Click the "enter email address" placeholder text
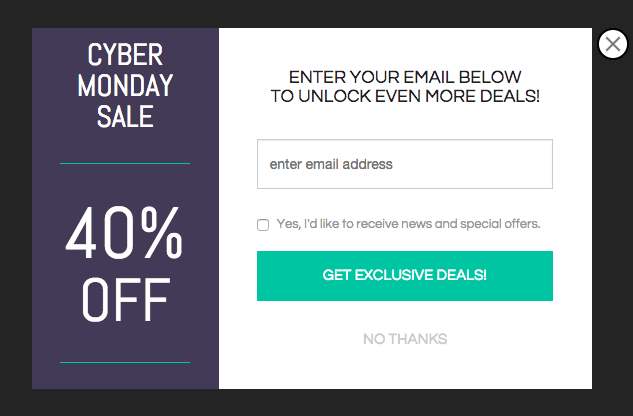Viewport: 633px width, 416px height. click(331, 164)
